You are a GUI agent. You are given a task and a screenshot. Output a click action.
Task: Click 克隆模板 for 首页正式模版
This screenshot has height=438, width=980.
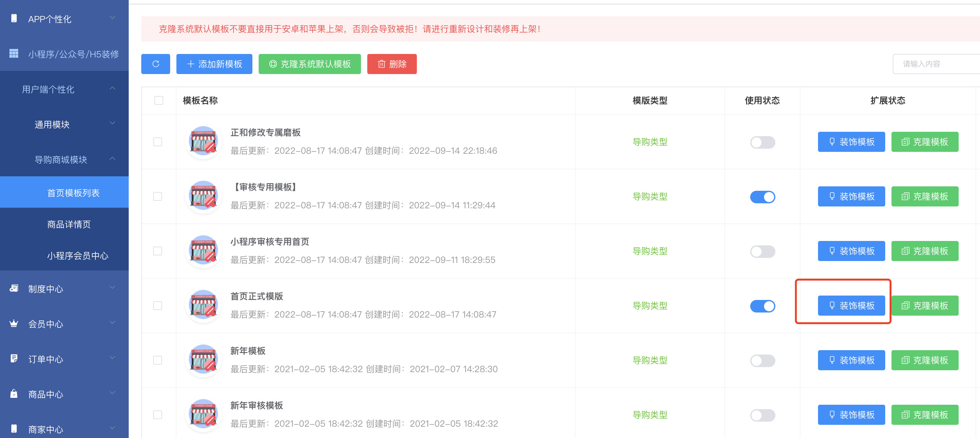925,306
